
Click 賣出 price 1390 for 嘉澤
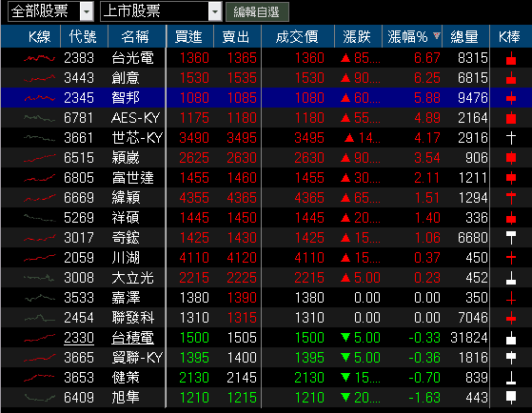242,298
